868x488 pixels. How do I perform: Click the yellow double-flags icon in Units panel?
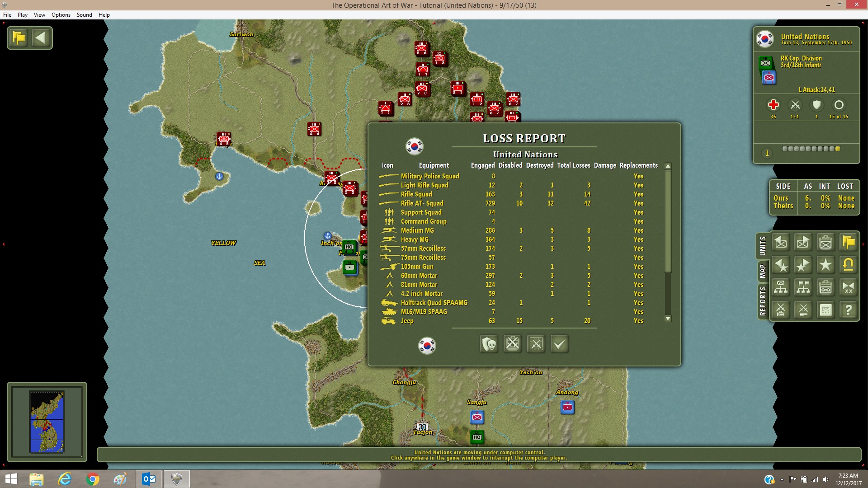[849, 243]
